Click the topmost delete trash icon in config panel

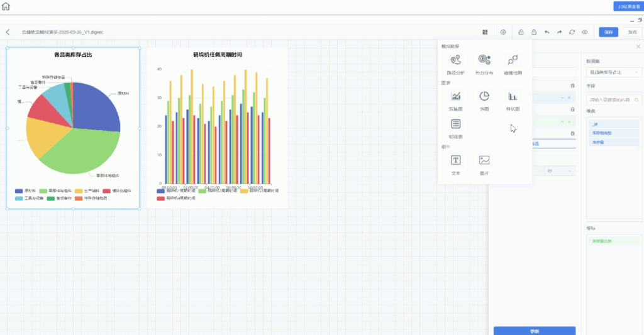click(x=572, y=86)
